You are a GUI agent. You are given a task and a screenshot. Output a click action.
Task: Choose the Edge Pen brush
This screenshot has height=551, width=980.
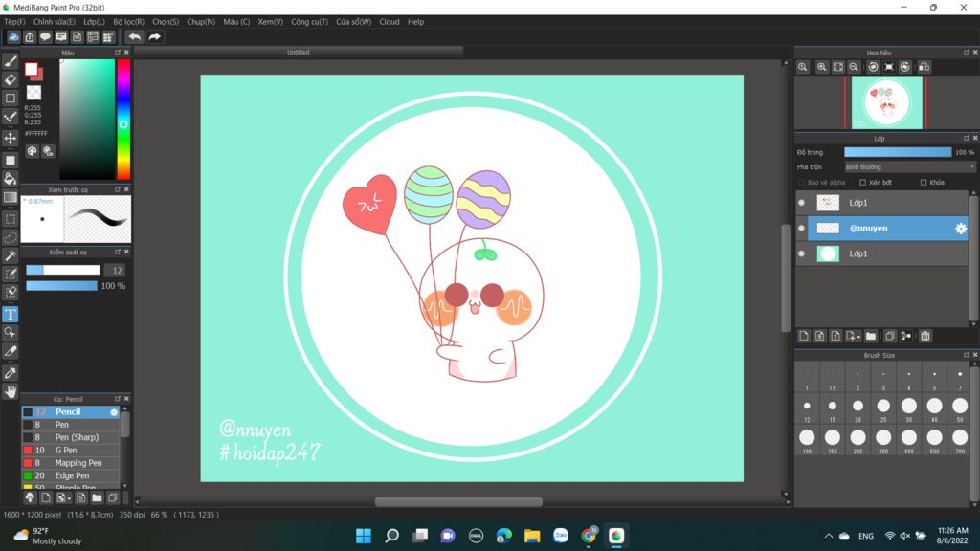(71, 476)
